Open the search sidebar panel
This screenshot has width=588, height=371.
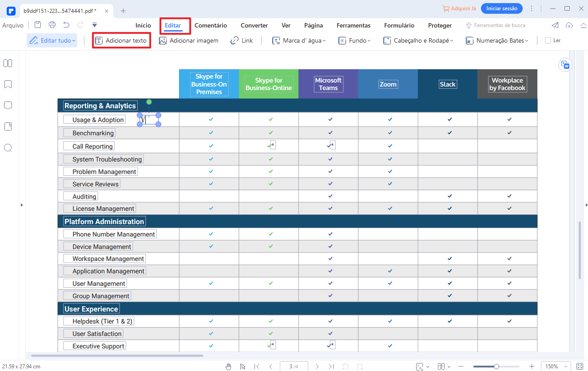[8, 148]
